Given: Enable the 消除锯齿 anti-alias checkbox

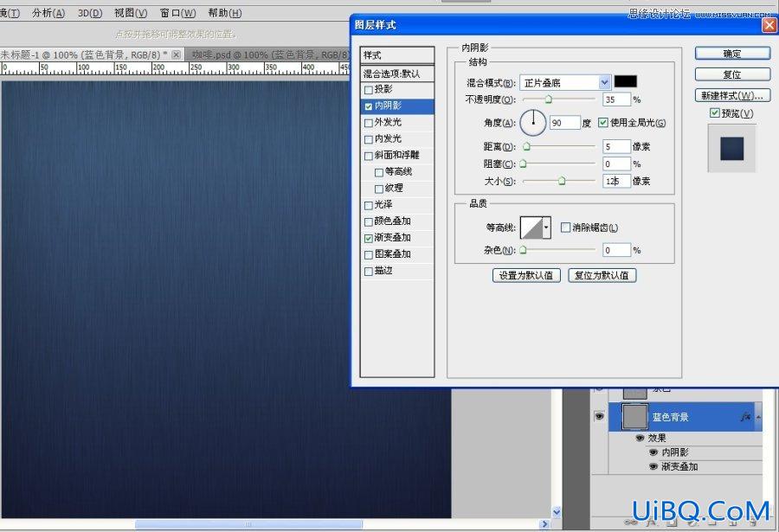Looking at the screenshot, I should point(565,227).
